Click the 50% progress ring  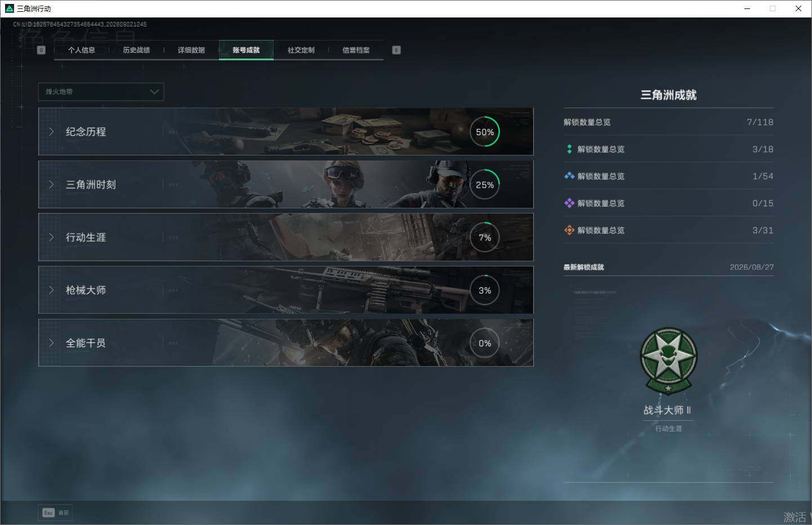(x=485, y=132)
